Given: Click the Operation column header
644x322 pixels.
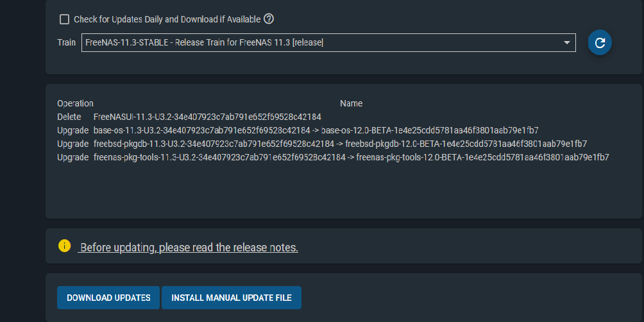Looking at the screenshot, I should point(75,103).
